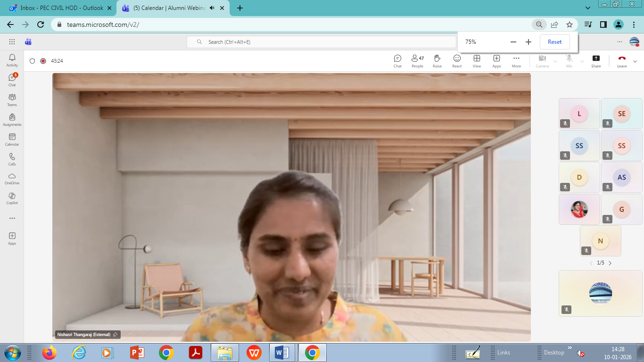Open the More actions menu

(x=516, y=60)
